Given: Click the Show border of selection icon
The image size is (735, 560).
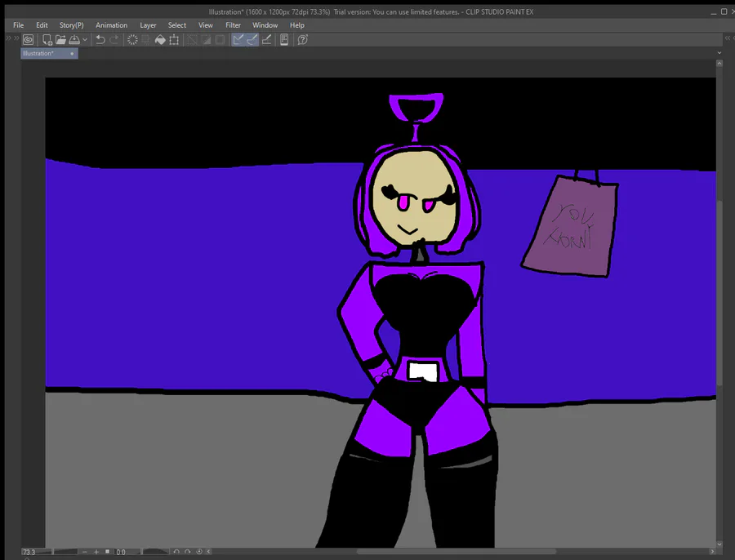Looking at the screenshot, I should (220, 40).
